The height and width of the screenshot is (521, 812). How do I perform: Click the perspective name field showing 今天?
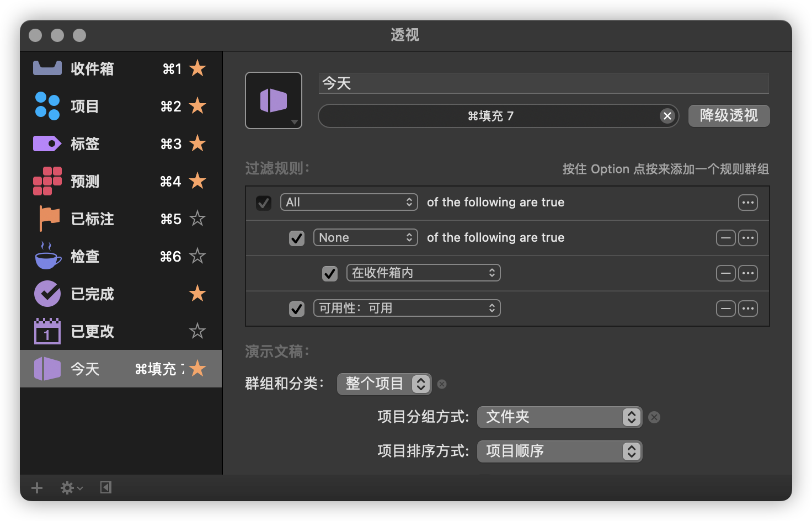pyautogui.click(x=543, y=83)
